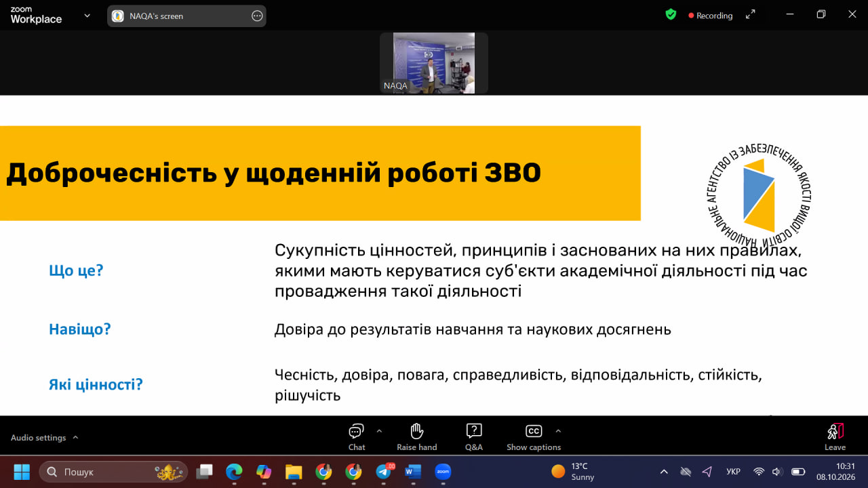Click the Які цінності? heading on the slide

pos(96,385)
